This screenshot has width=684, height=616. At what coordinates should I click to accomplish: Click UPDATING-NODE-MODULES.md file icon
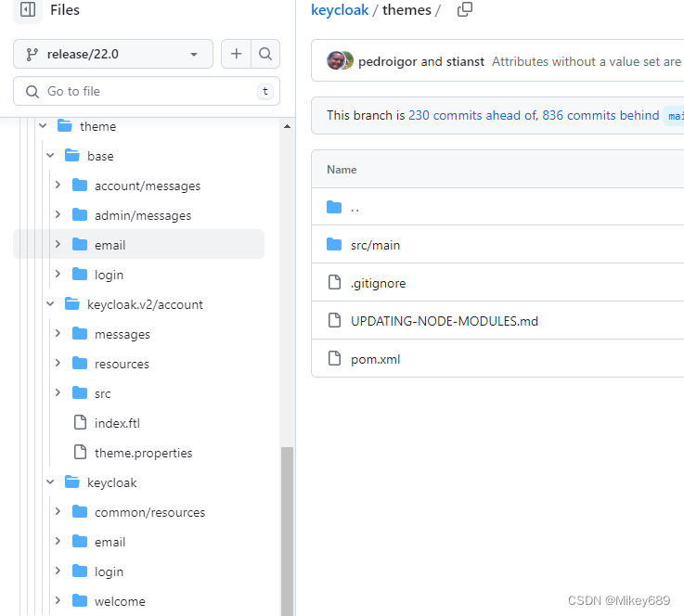(x=334, y=320)
